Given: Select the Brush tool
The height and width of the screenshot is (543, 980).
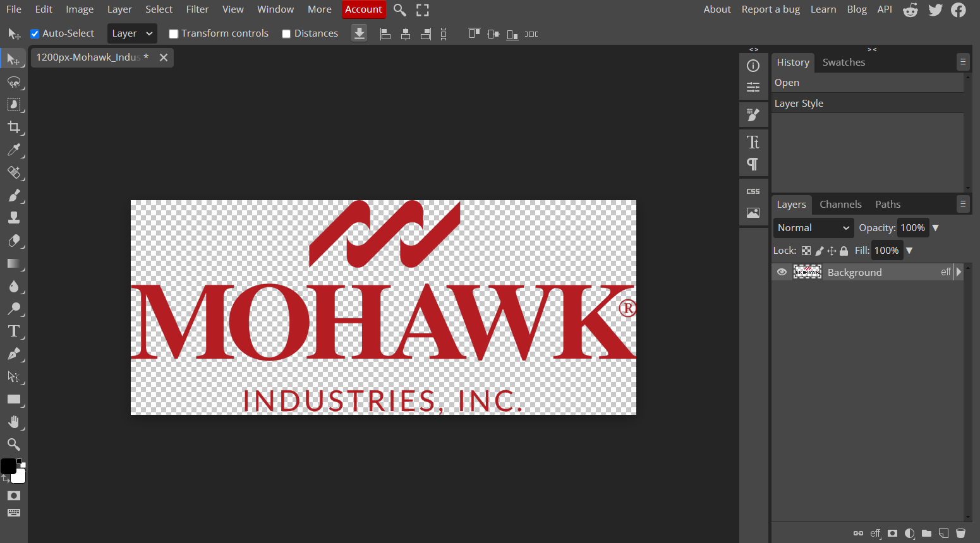Looking at the screenshot, I should point(13,196).
